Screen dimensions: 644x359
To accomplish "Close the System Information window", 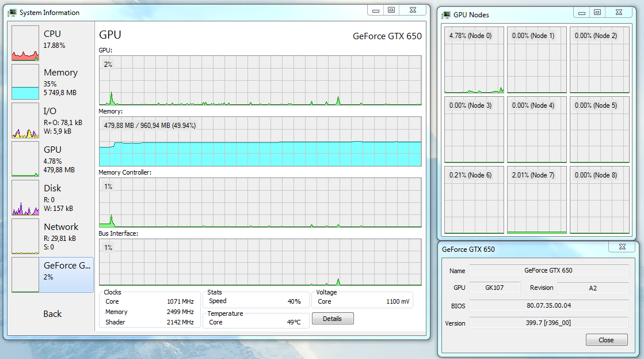I will coord(413,10).
